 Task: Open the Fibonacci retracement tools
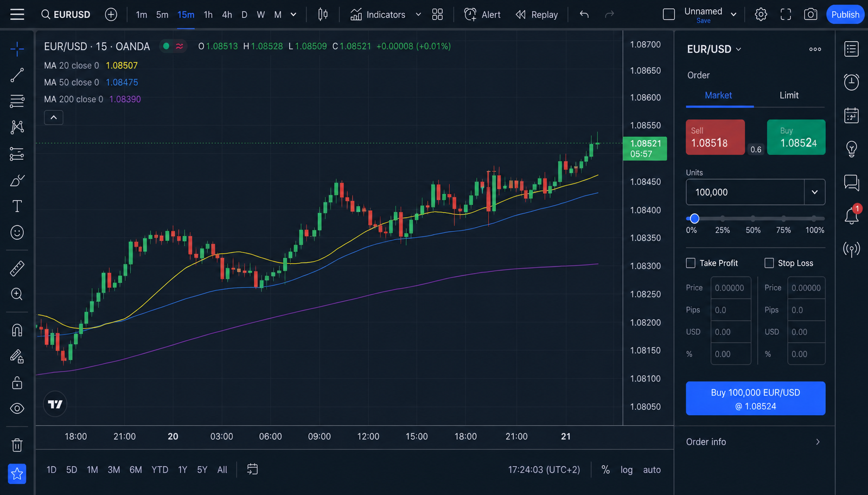(17, 101)
